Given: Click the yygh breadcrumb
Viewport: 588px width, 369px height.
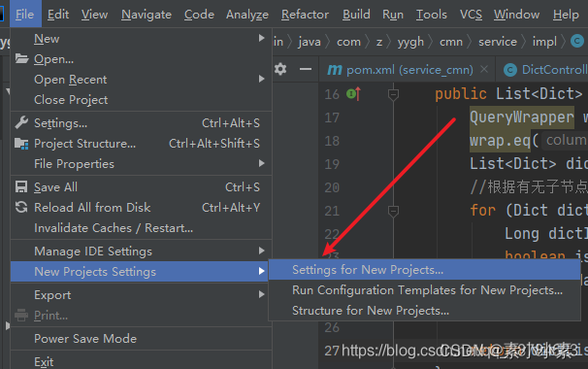Looking at the screenshot, I should coord(410,42).
